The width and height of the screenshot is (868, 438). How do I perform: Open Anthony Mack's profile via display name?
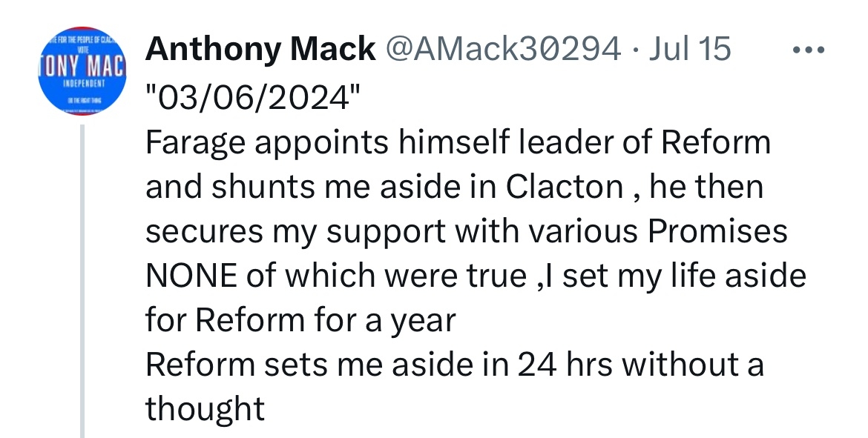pyautogui.click(x=260, y=50)
